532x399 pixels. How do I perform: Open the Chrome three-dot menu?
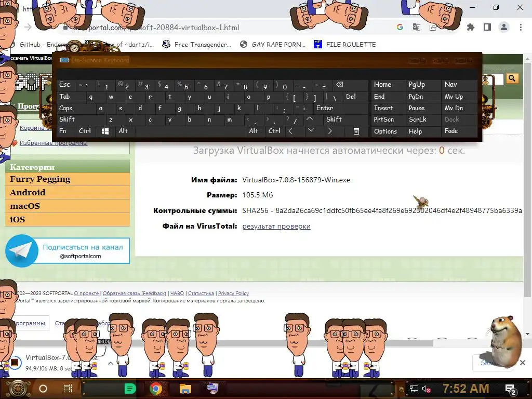click(x=521, y=27)
